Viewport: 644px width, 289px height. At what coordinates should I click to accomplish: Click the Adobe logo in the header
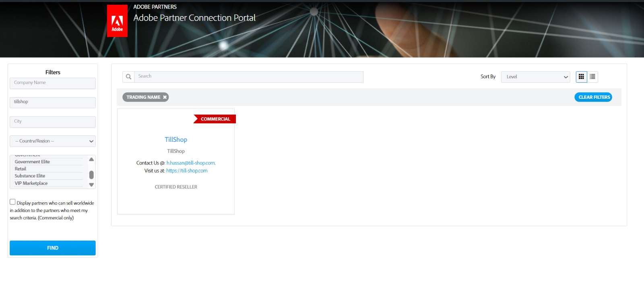point(117,21)
